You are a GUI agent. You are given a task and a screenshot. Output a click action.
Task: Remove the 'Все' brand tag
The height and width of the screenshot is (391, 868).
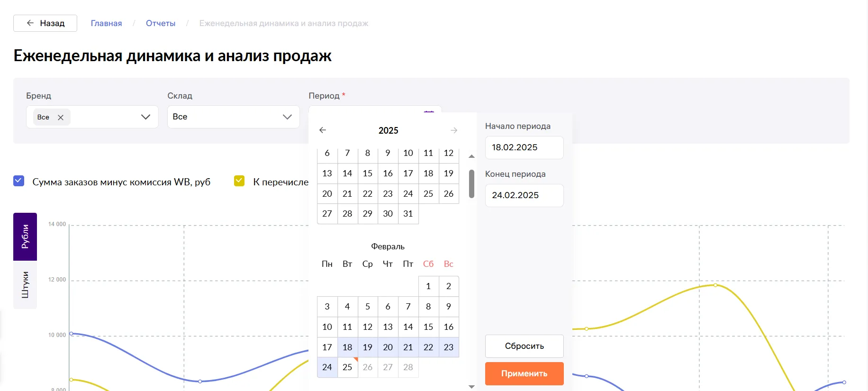point(61,118)
